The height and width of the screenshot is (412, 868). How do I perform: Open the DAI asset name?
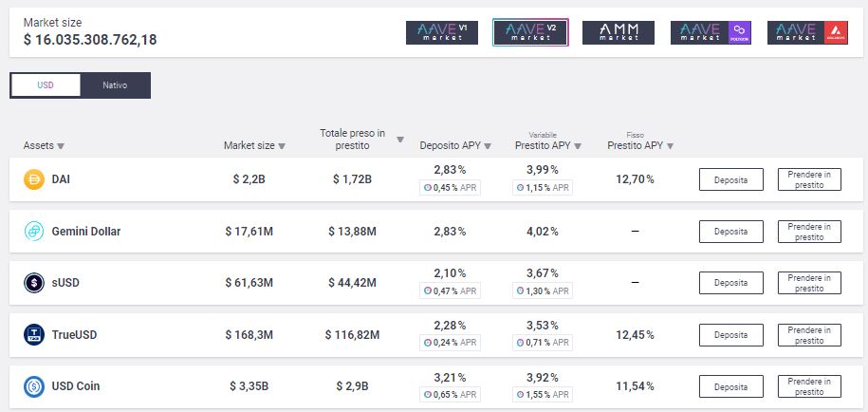(x=61, y=179)
